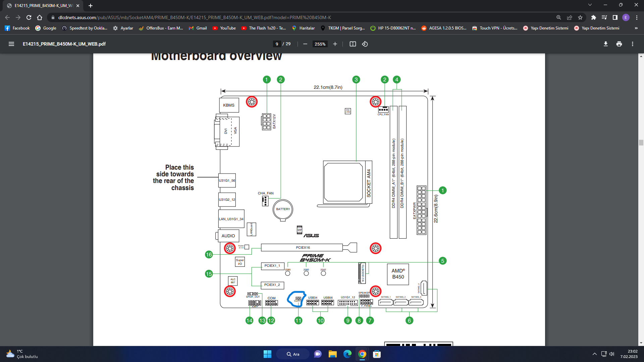Rotate the PDF counterclockwise
This screenshot has width=644, height=362.
pos(365,44)
